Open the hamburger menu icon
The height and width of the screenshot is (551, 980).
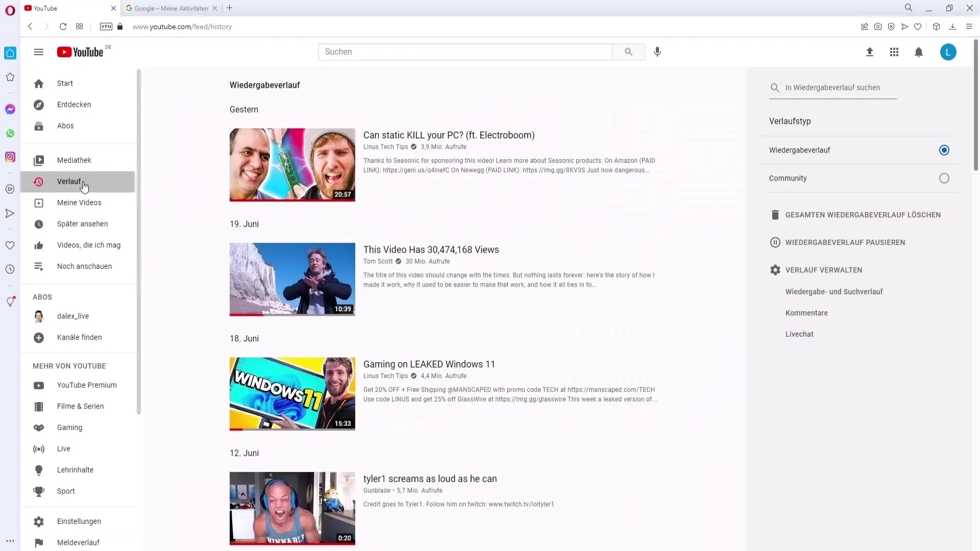pos(39,52)
